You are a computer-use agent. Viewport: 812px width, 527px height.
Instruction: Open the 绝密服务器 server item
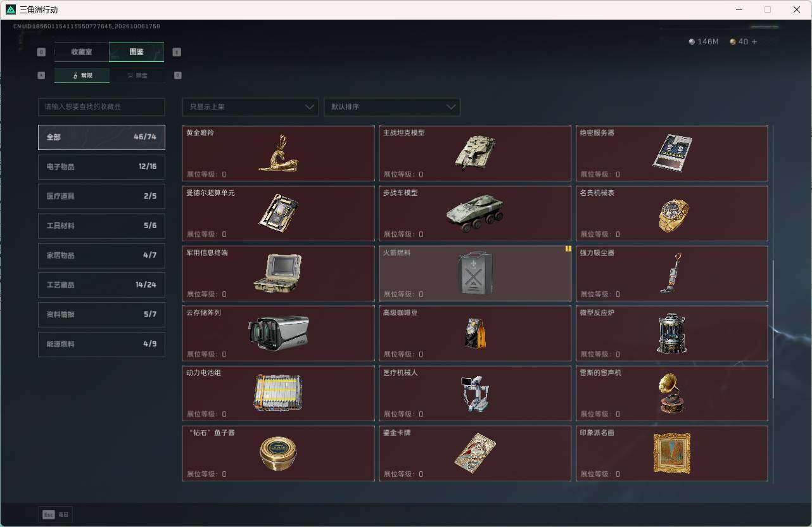click(672, 153)
